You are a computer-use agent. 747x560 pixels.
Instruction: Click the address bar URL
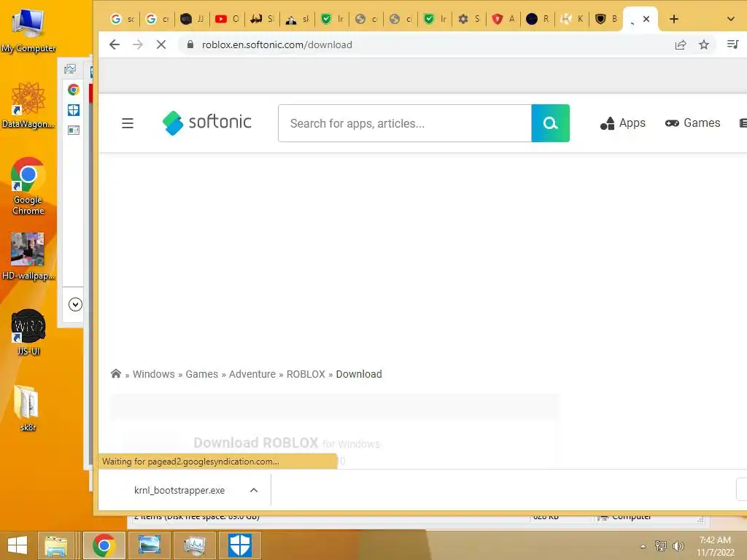click(x=276, y=44)
